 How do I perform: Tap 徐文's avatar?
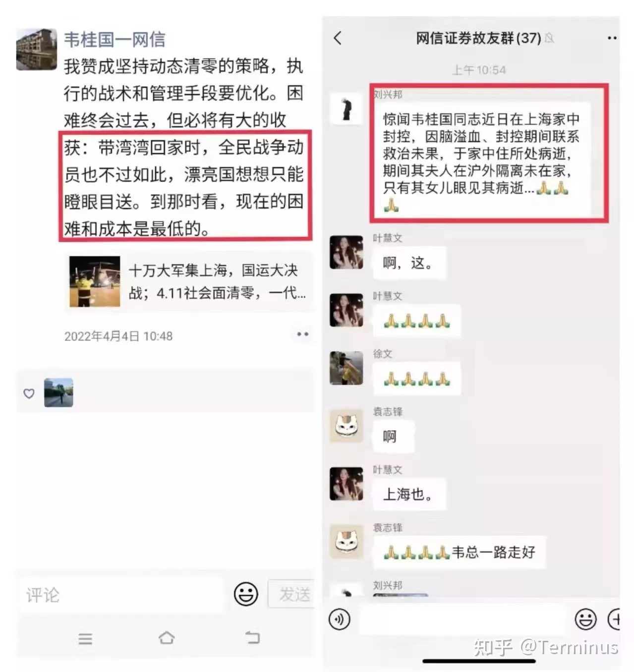[346, 368]
